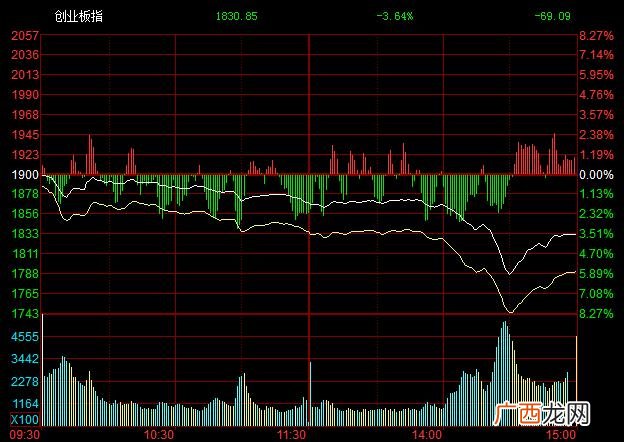The width and height of the screenshot is (624, 442).
Task: Click the 09:30 time axis label
Action: [x=25, y=434]
